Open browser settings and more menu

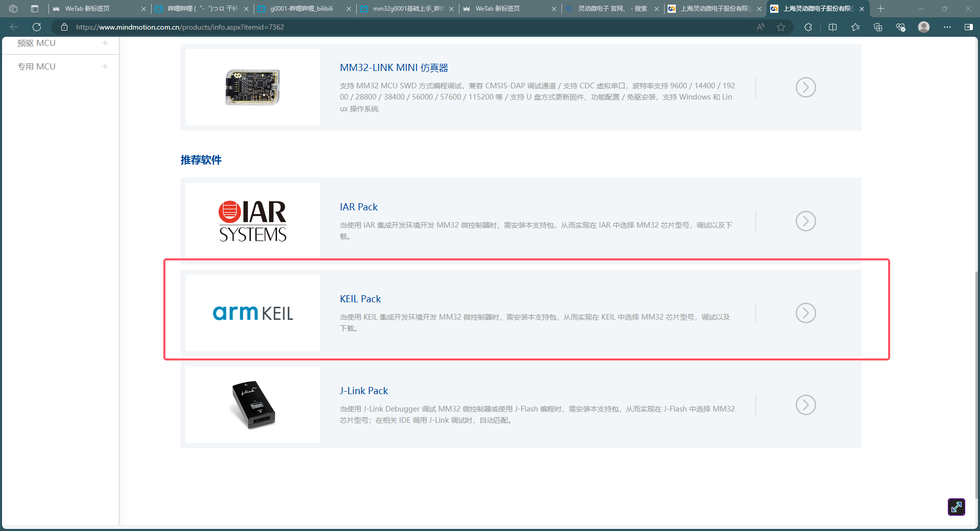tap(947, 27)
